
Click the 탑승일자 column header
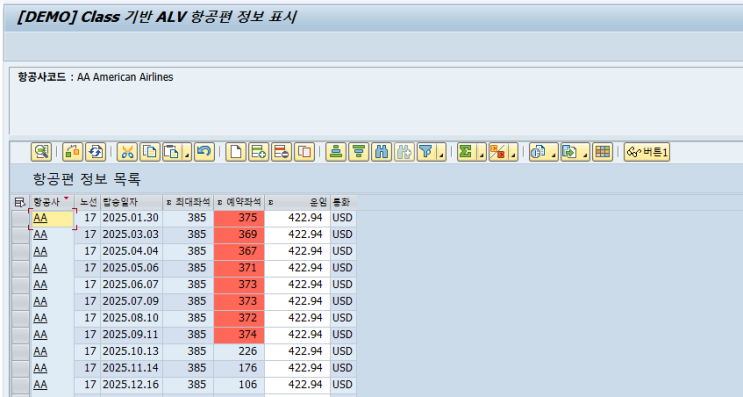pyautogui.click(x=131, y=202)
